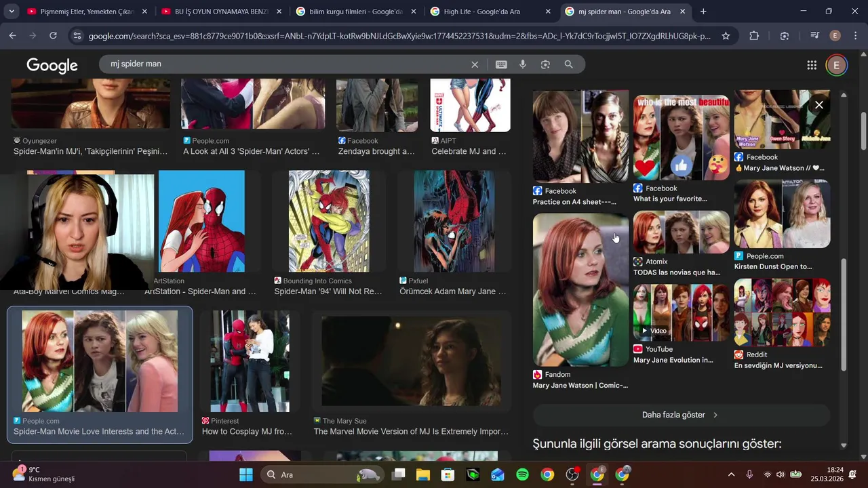The height and width of the screenshot is (488, 868).
Task: Open Chrome tab search dropdown arrow
Action: tap(12, 12)
